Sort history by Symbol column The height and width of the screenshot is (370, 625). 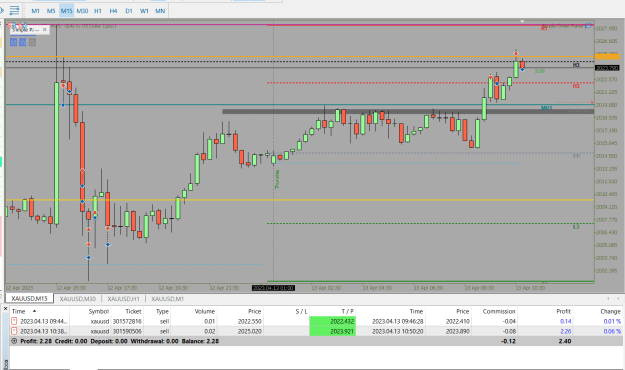pos(98,311)
